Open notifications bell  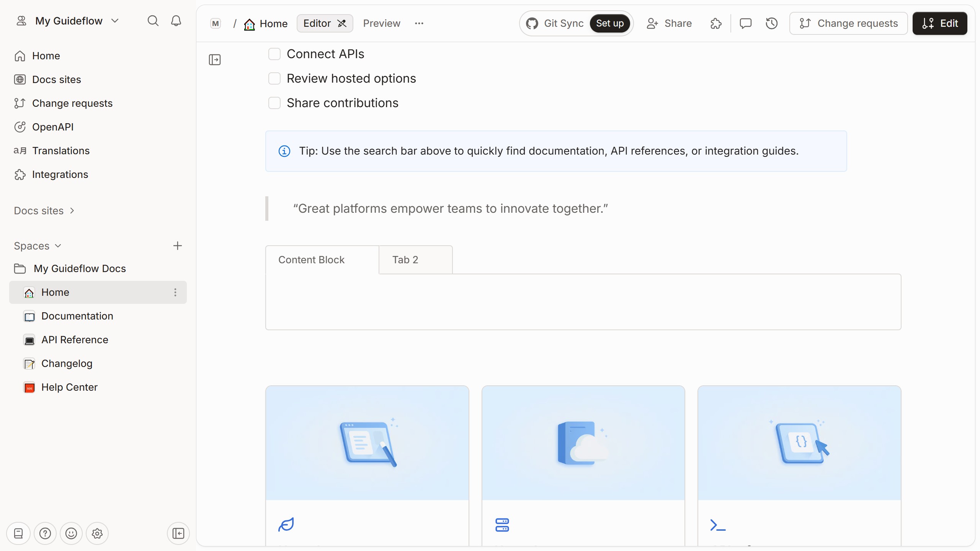point(176,21)
